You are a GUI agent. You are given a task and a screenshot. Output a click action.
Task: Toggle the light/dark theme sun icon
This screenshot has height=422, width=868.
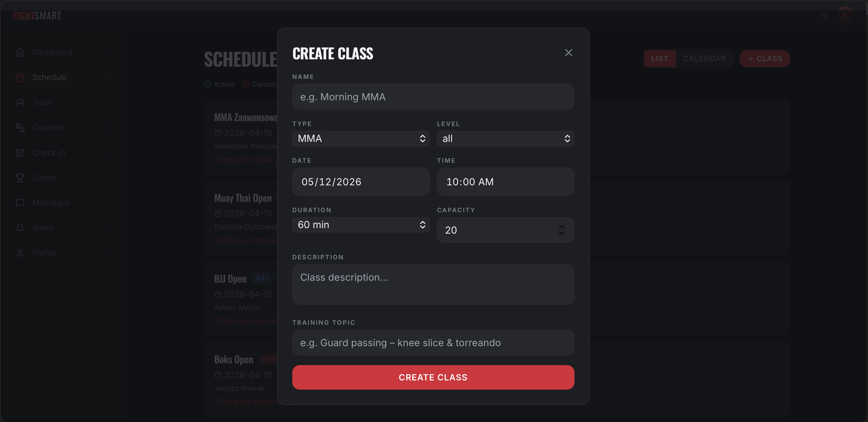click(x=825, y=16)
